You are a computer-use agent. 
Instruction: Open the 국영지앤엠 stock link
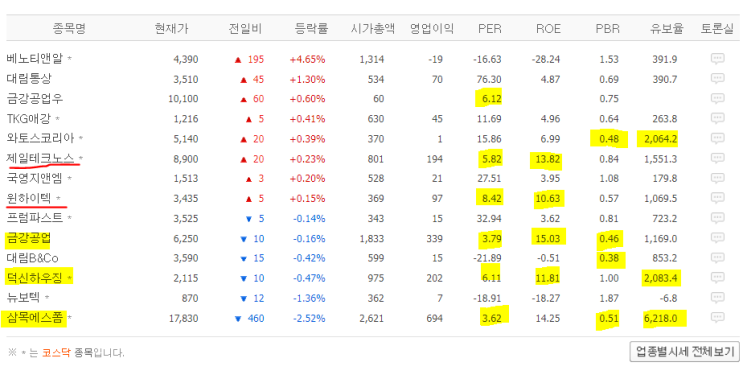coord(35,178)
